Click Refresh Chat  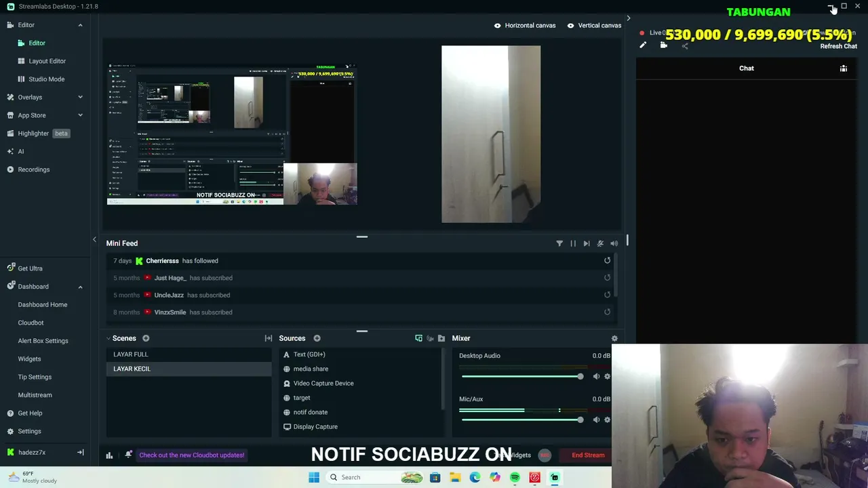pyautogui.click(x=839, y=46)
